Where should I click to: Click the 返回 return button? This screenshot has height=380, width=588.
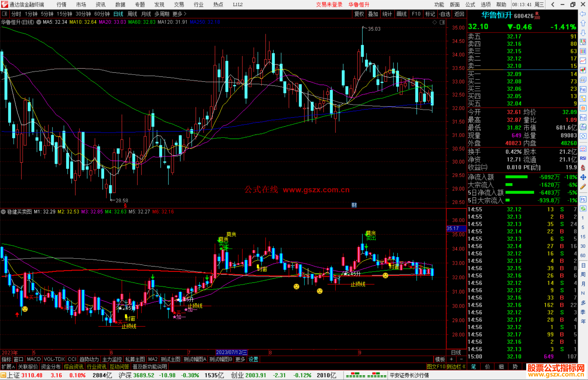click(x=459, y=14)
